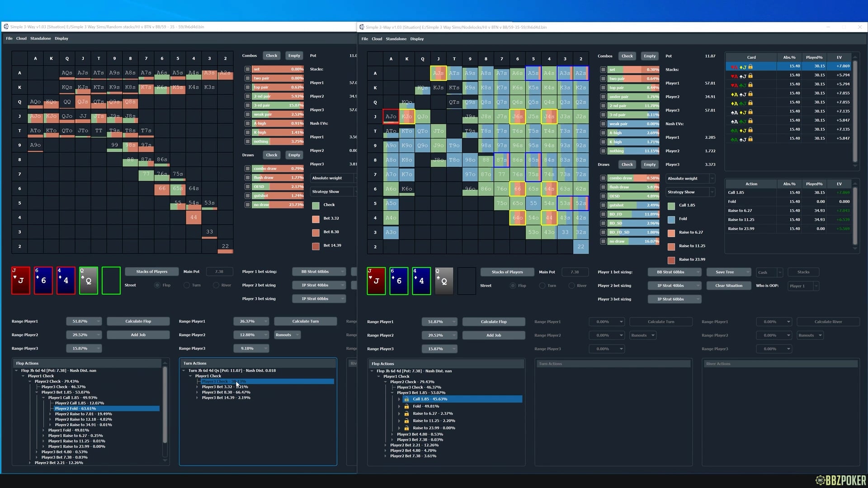Open the Player 1 bet sizing 'BB Strat 60bbs' dropdown on the right
The image size is (868, 488).
(674, 272)
